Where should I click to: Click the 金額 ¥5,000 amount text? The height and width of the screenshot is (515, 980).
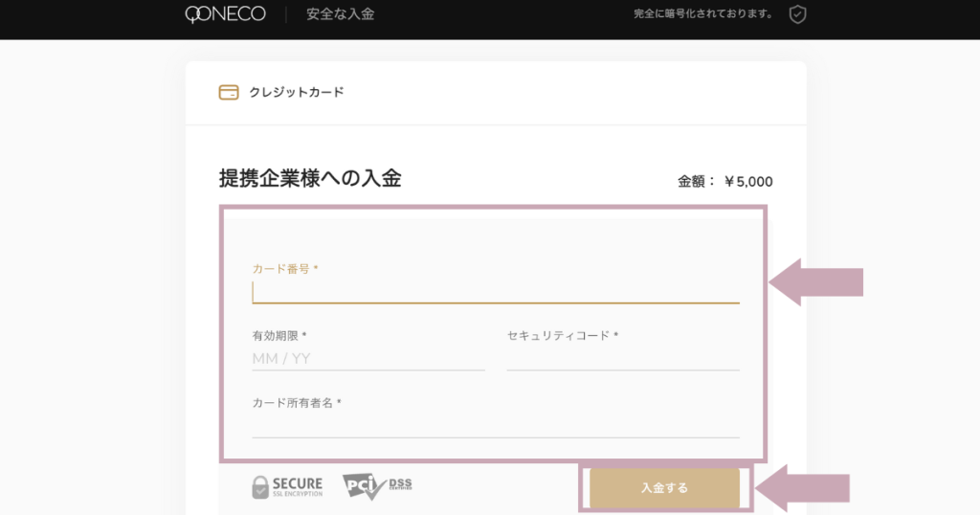pyautogui.click(x=725, y=182)
